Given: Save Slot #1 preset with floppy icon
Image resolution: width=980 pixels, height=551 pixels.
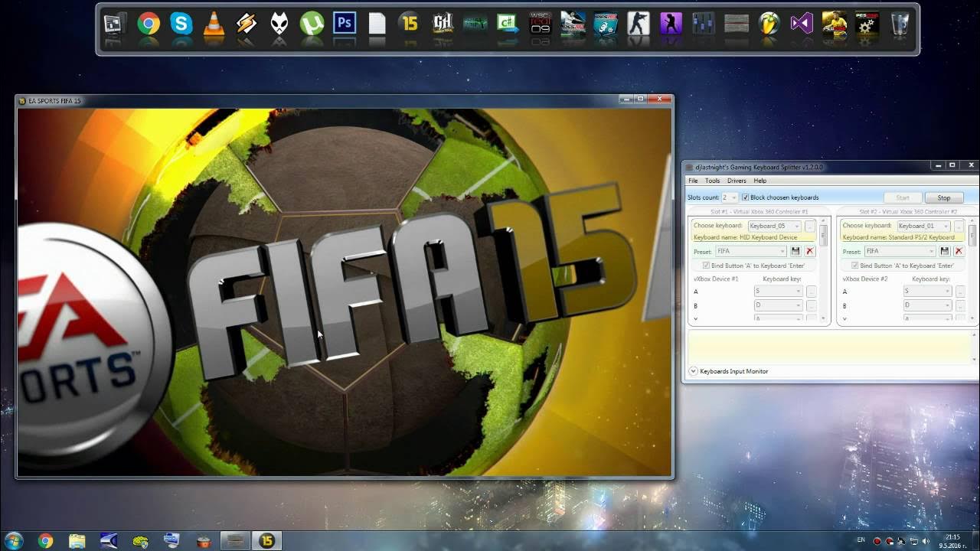Looking at the screenshot, I should [x=795, y=251].
